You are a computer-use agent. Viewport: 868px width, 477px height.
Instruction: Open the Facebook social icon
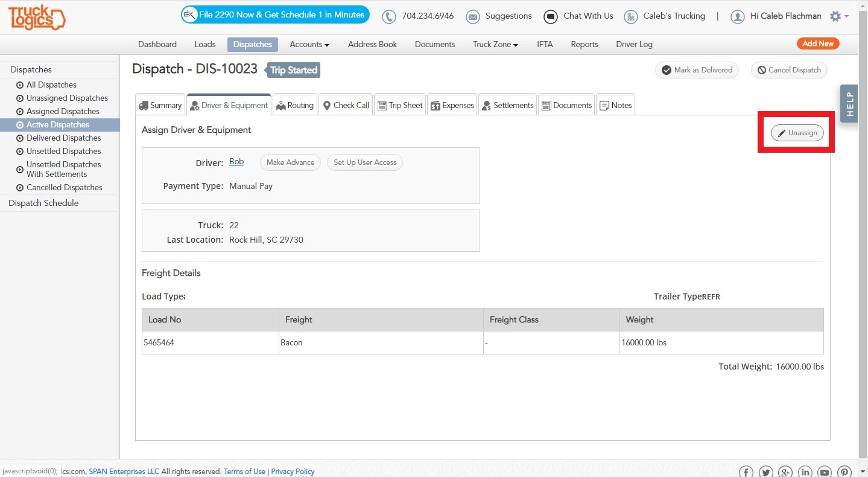[x=746, y=472]
